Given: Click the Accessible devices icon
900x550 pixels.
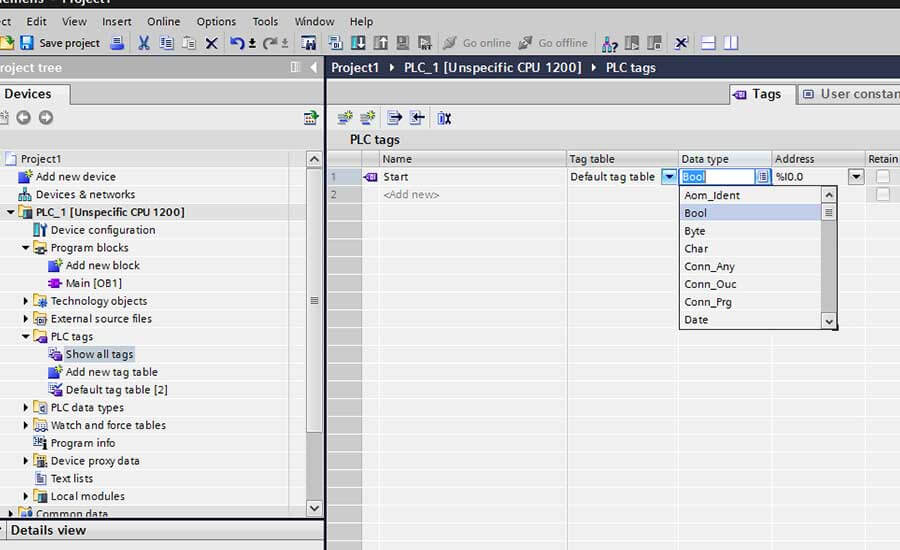Looking at the screenshot, I should pyautogui.click(x=609, y=43).
